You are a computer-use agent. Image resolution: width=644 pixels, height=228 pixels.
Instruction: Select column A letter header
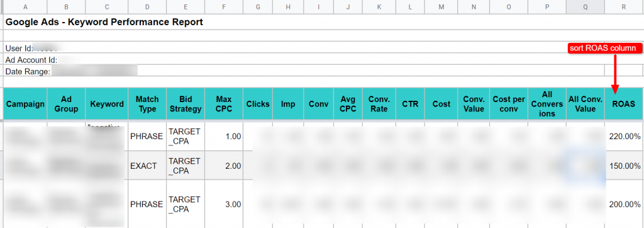pos(25,7)
